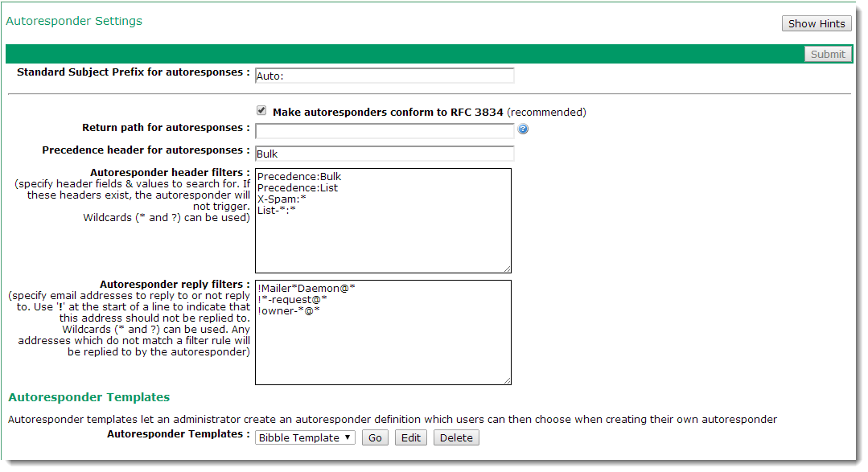Edit the selected autoresponder template
The height and width of the screenshot is (472, 868).
click(x=410, y=437)
